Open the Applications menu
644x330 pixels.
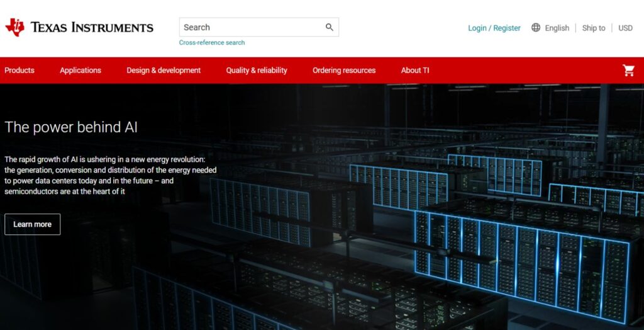80,71
